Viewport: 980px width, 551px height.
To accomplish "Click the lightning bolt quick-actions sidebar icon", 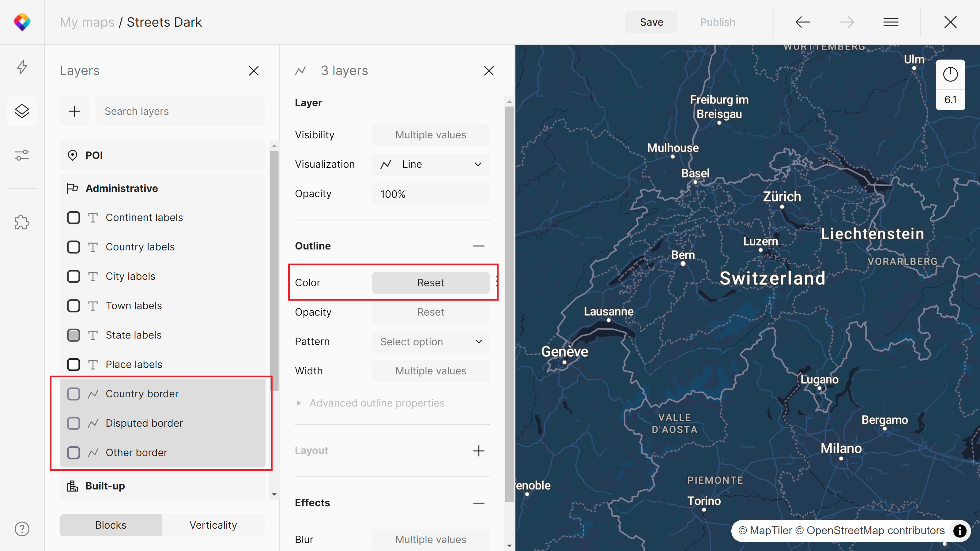I will coord(22,67).
